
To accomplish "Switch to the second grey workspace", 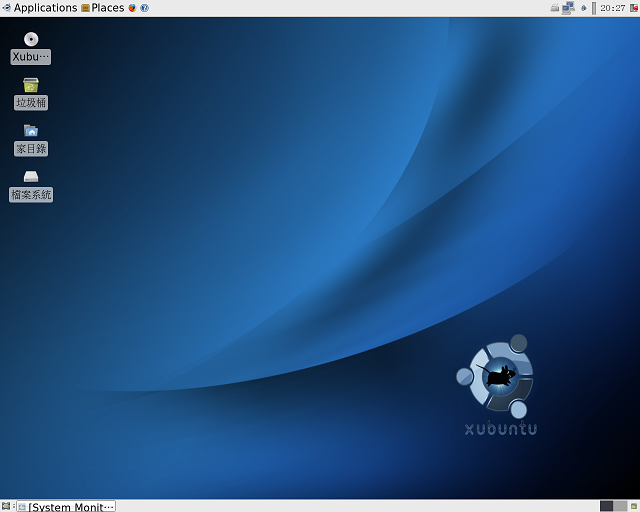I will tap(620, 506).
